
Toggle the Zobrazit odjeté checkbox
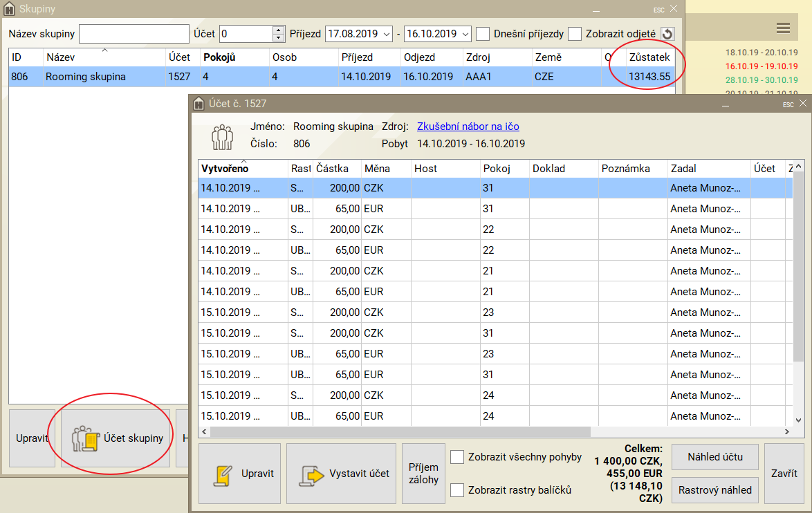pos(575,34)
